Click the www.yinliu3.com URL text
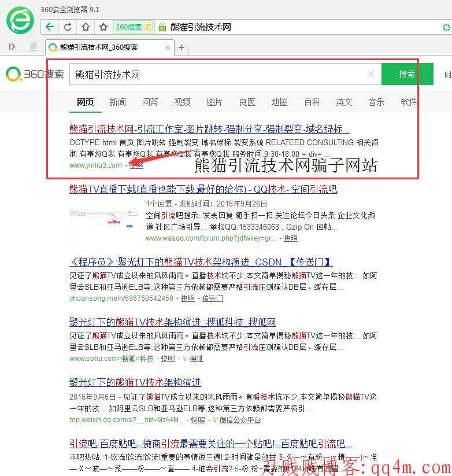The height and width of the screenshot is (476, 452). tap(95, 165)
